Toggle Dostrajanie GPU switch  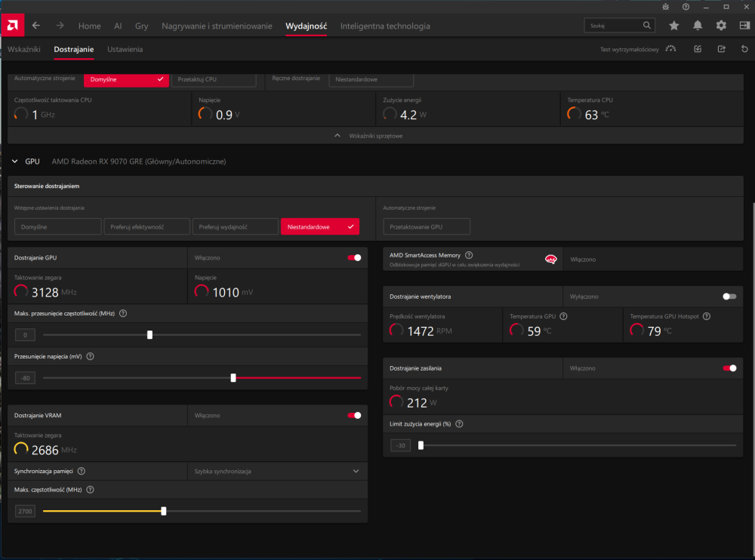[x=354, y=257]
